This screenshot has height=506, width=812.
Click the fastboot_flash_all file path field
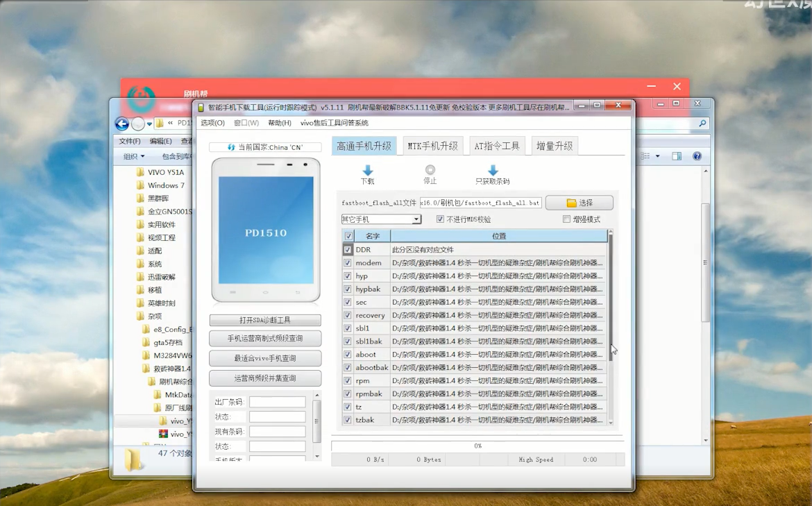(480, 203)
